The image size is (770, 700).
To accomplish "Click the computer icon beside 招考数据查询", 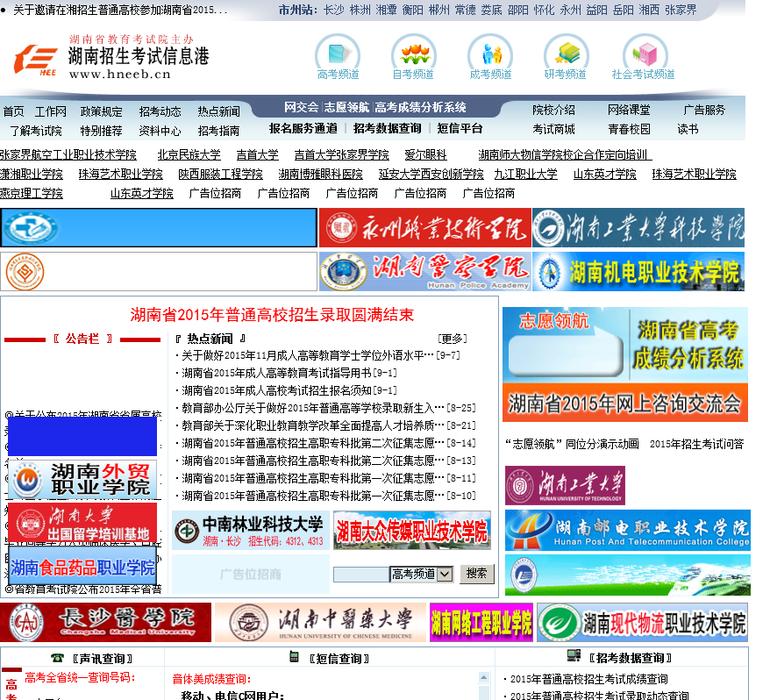I will click(x=574, y=655).
